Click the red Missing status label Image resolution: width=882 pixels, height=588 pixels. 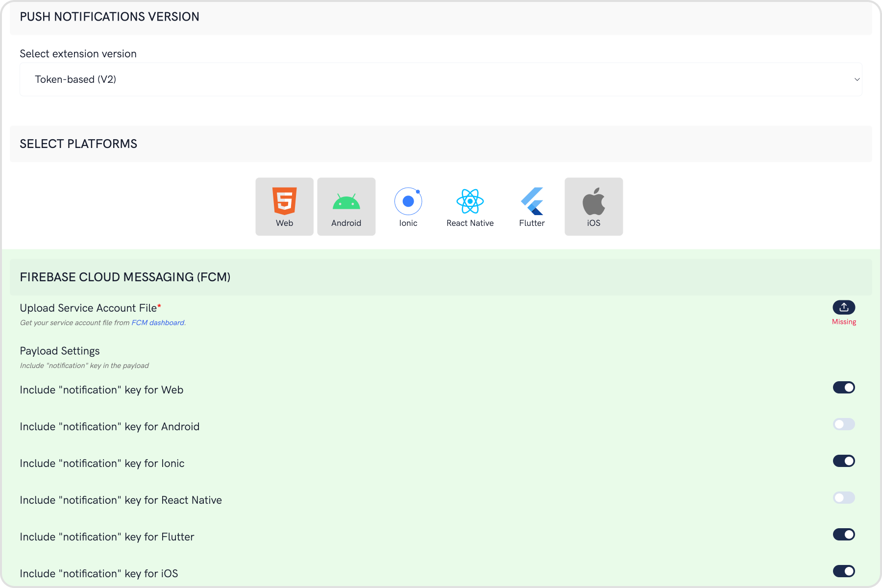click(x=844, y=322)
